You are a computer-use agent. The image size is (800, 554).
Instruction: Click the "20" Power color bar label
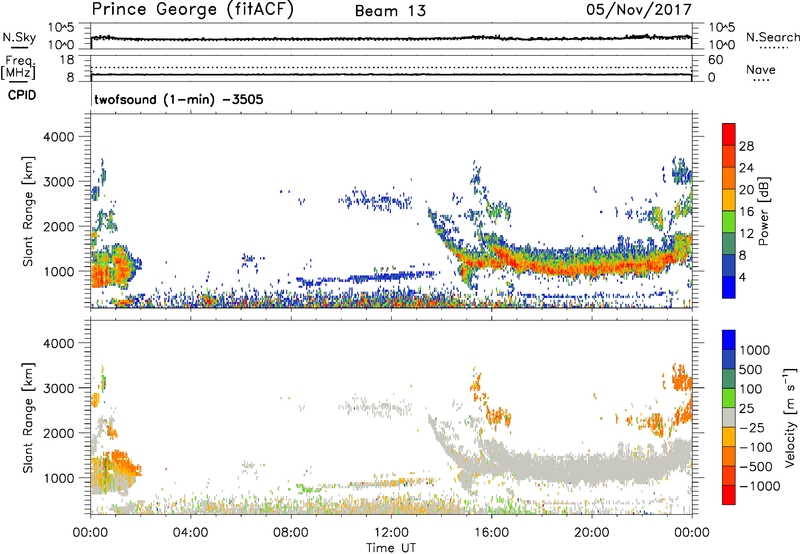tap(746, 190)
